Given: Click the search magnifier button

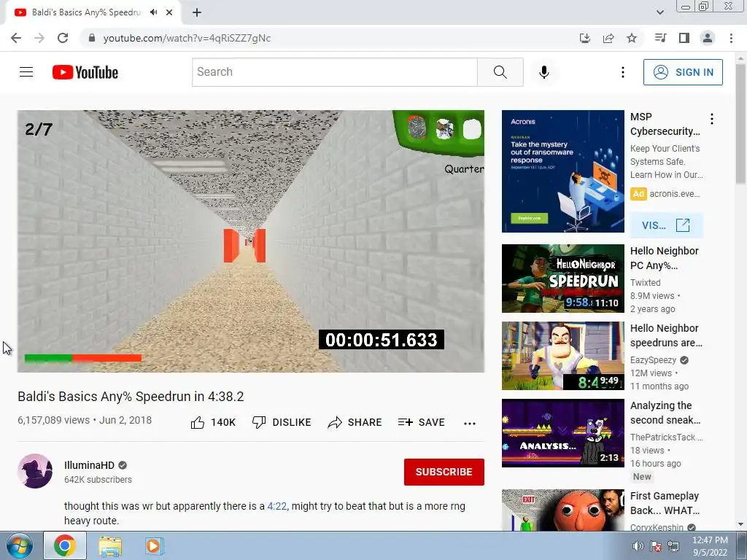Looking at the screenshot, I should click(500, 72).
